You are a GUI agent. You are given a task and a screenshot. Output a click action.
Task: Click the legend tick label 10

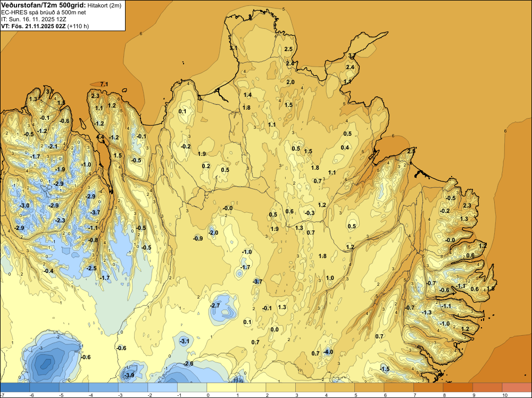coord(504,395)
